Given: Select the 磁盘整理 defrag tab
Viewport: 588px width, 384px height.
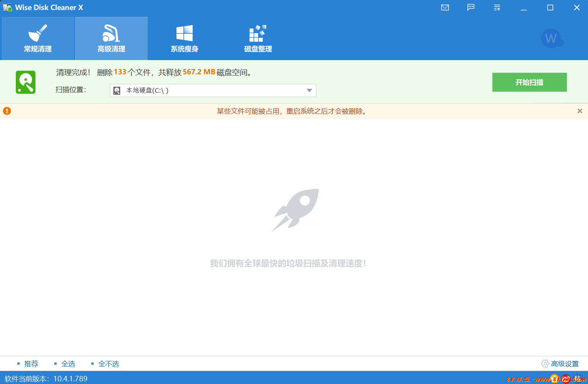Looking at the screenshot, I should pos(258,39).
